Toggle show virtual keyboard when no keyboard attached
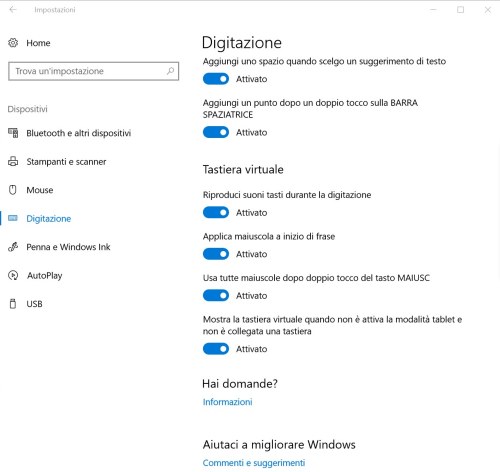 tap(216, 349)
